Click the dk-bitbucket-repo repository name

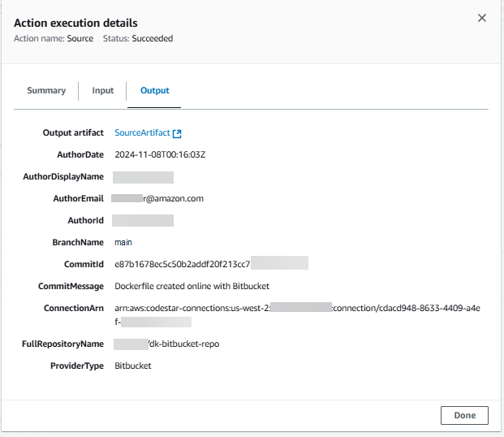(183, 344)
